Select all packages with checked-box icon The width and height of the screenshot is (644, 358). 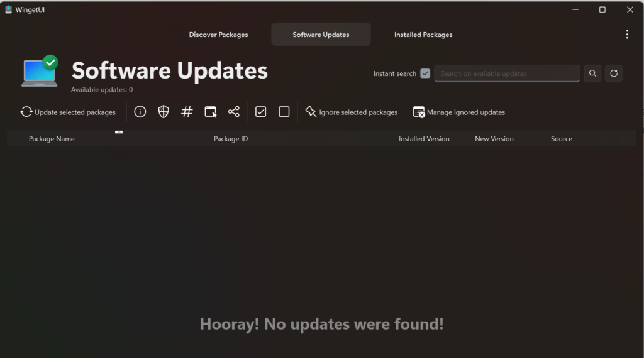click(261, 112)
